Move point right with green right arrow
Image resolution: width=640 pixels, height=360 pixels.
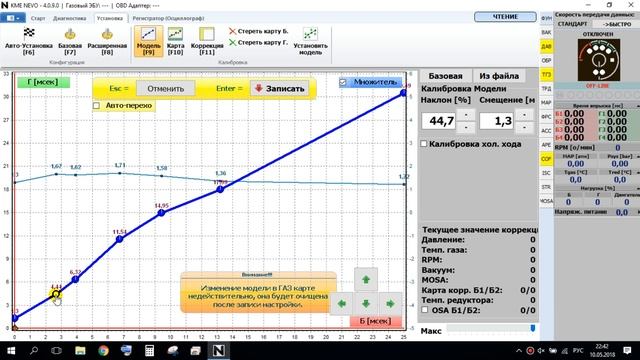pos(390,304)
